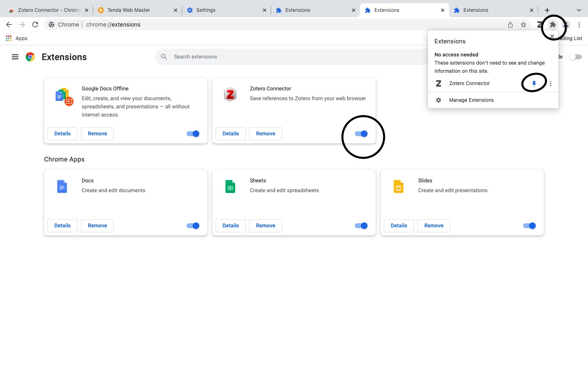
Task: Open Details for the Sheets app
Action: click(x=231, y=226)
